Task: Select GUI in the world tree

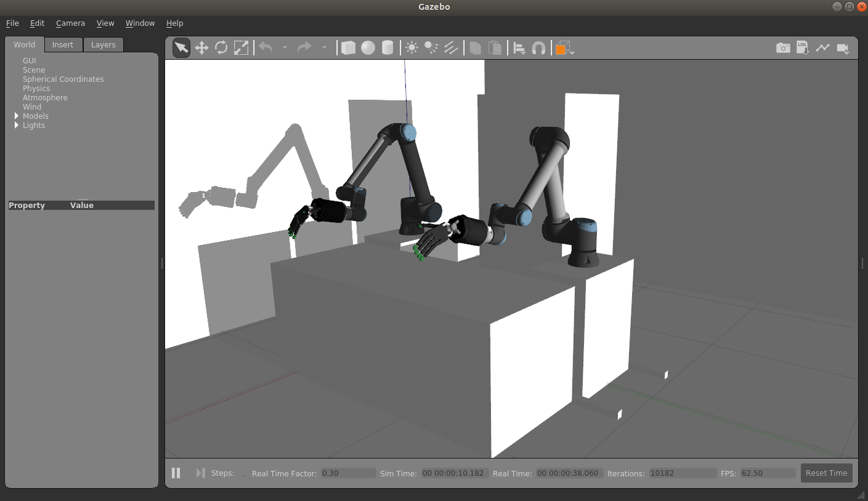Action: [x=30, y=60]
